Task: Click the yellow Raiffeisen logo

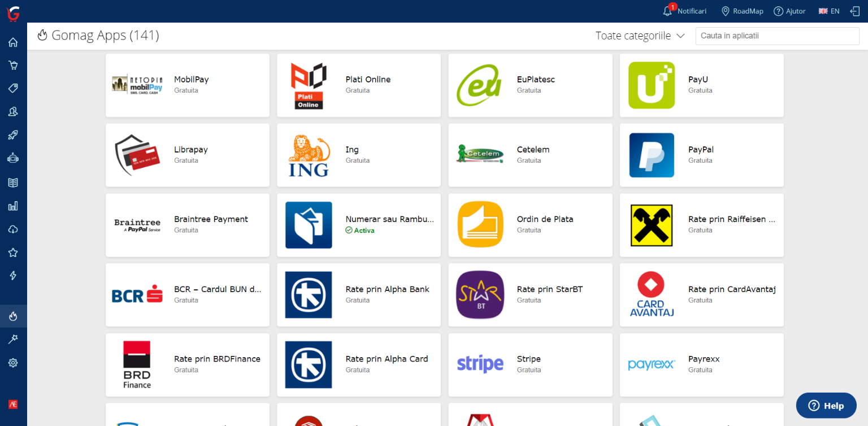Action: coord(652,225)
